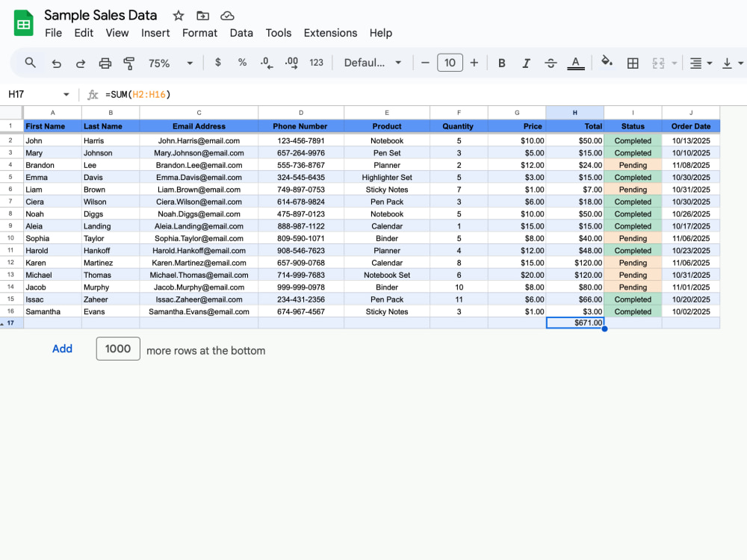Click the vertical align icon
Image resolution: width=747 pixels, height=560 pixels.
(727, 63)
